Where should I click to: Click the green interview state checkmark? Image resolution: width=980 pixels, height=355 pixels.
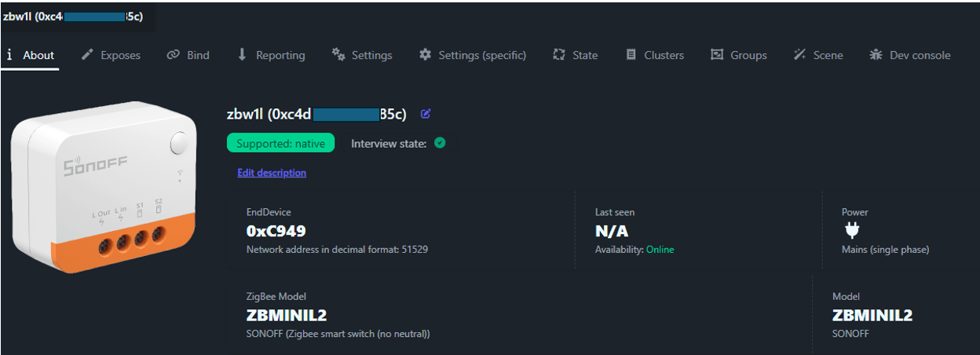[x=440, y=143]
